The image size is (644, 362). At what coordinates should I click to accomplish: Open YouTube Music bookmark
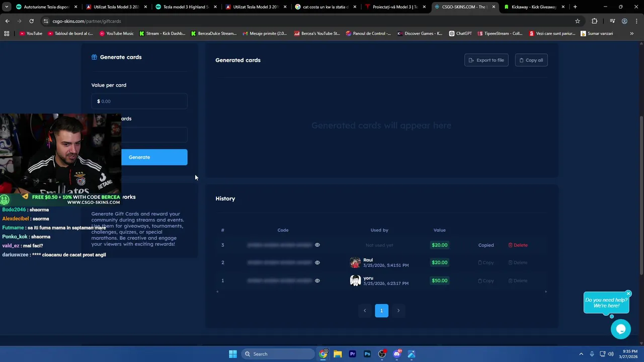117,33
